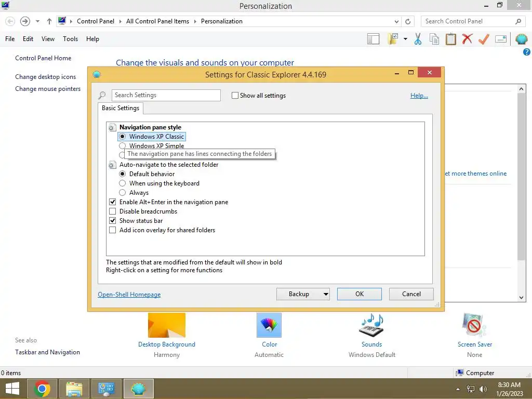The height and width of the screenshot is (399, 532).
Task: Open the Desktop Background icon
Action: click(x=167, y=325)
